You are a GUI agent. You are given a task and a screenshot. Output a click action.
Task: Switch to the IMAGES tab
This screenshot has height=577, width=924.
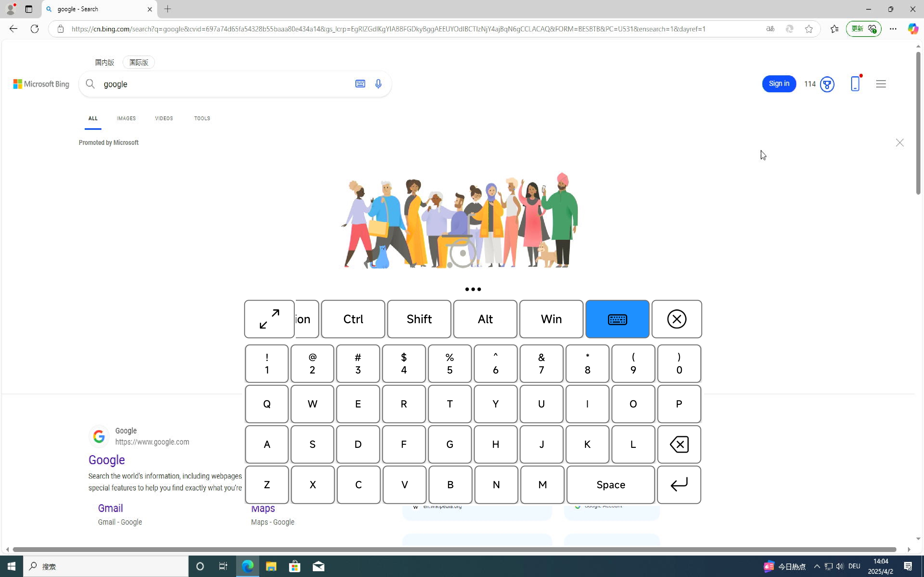126,118
